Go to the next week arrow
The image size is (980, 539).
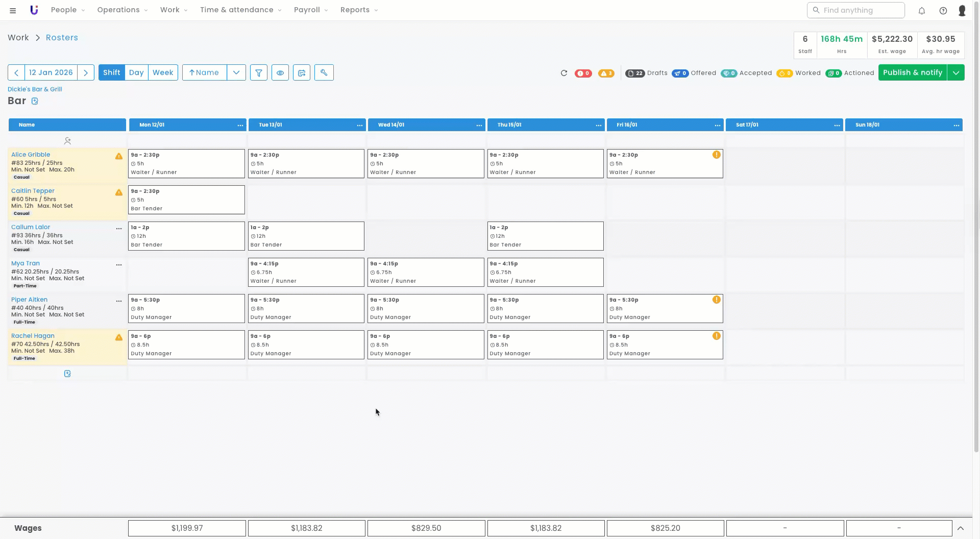tap(86, 72)
